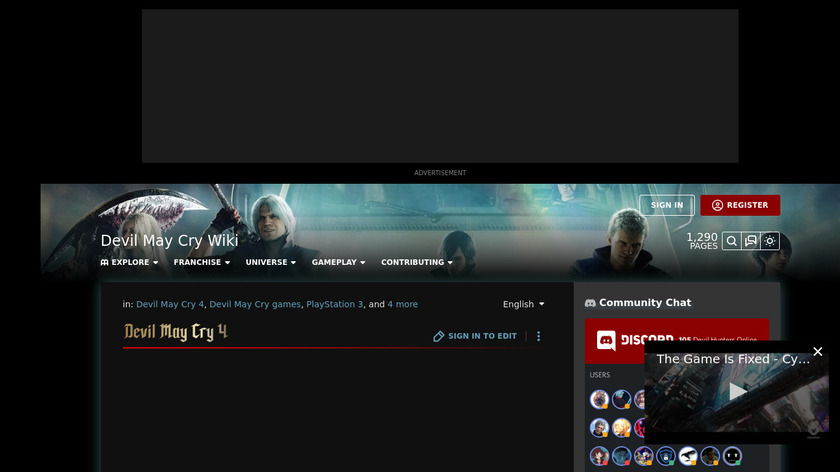Play the floating video
This screenshot has width=840, height=472.
[x=737, y=392]
